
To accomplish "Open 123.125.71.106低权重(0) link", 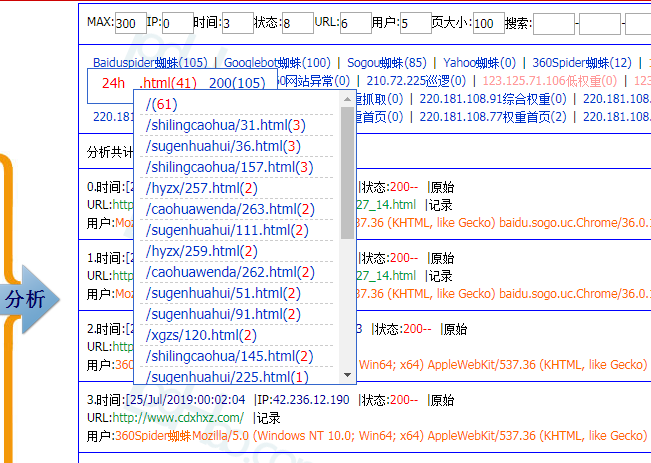I will 550,81.
